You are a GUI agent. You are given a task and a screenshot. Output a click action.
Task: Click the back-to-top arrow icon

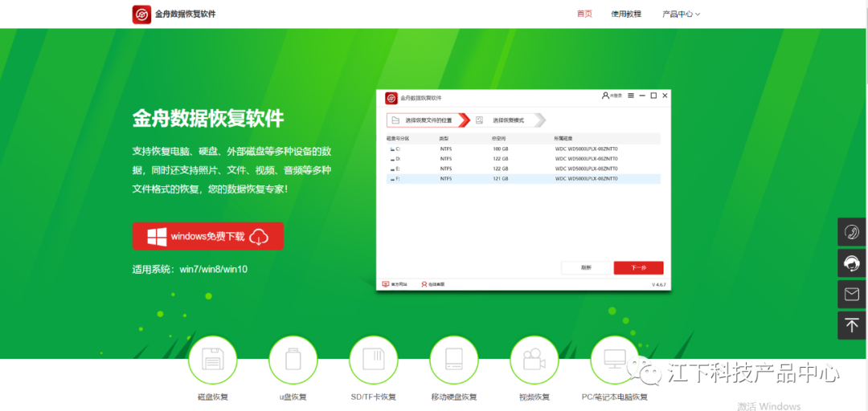[851, 325]
